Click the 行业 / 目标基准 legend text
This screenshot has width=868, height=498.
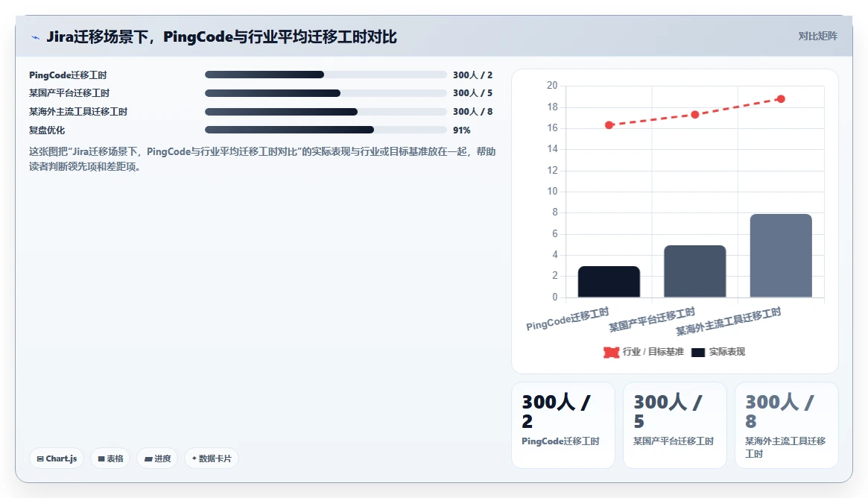pyautogui.click(x=653, y=352)
